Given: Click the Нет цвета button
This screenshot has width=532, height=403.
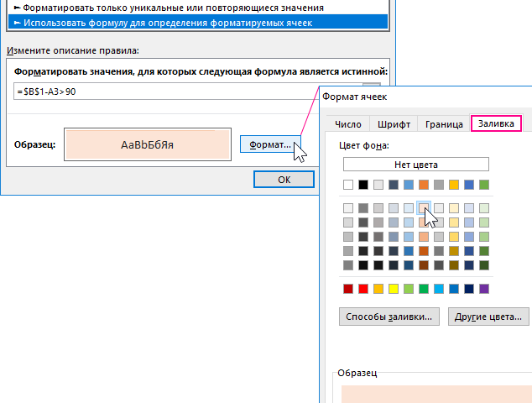Looking at the screenshot, I should point(415,165).
